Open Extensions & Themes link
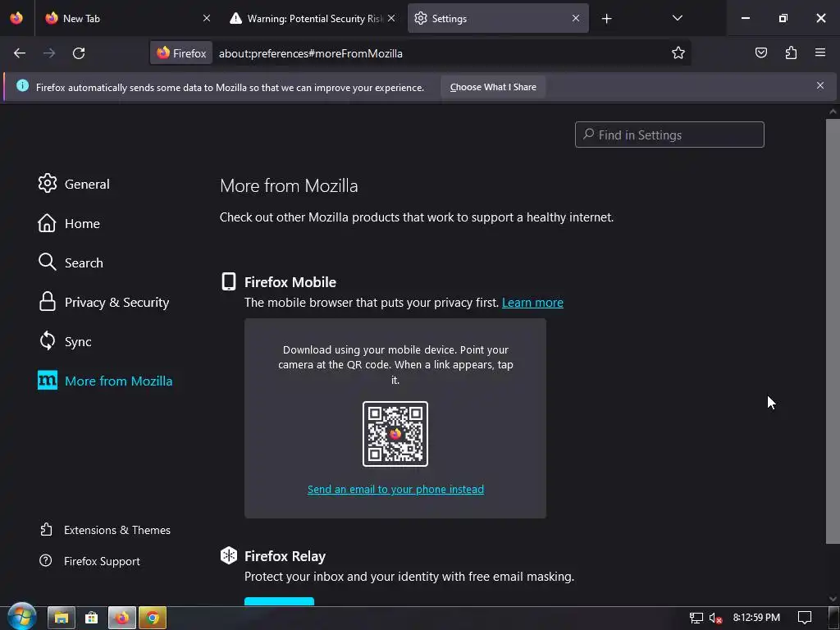The image size is (840, 630). coord(106,530)
